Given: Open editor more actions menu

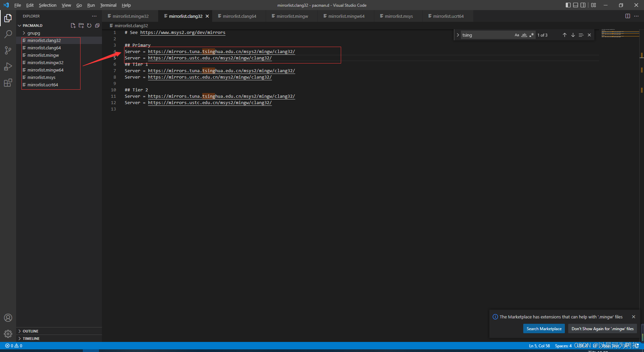Looking at the screenshot, I should [636, 16].
